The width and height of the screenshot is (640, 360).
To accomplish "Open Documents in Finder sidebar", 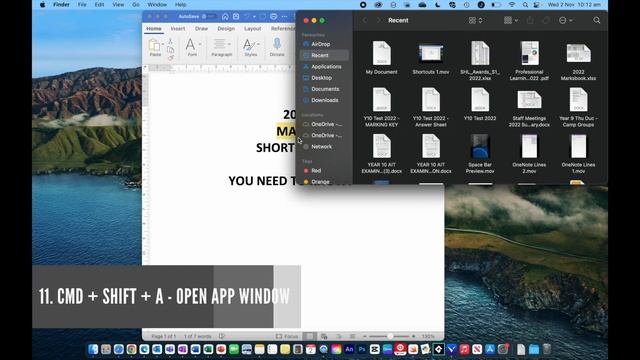I will coord(324,89).
